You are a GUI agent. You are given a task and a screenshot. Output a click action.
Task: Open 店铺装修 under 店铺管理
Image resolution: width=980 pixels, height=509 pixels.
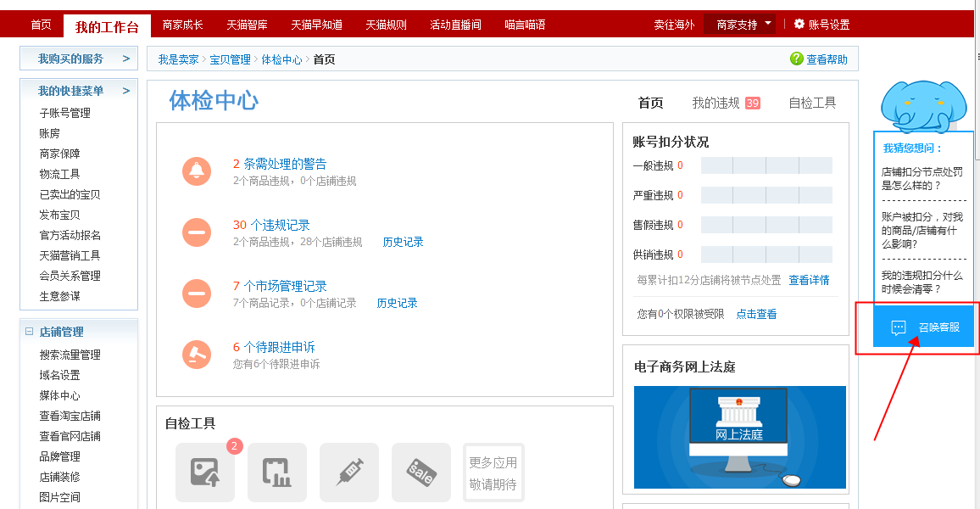tap(59, 477)
